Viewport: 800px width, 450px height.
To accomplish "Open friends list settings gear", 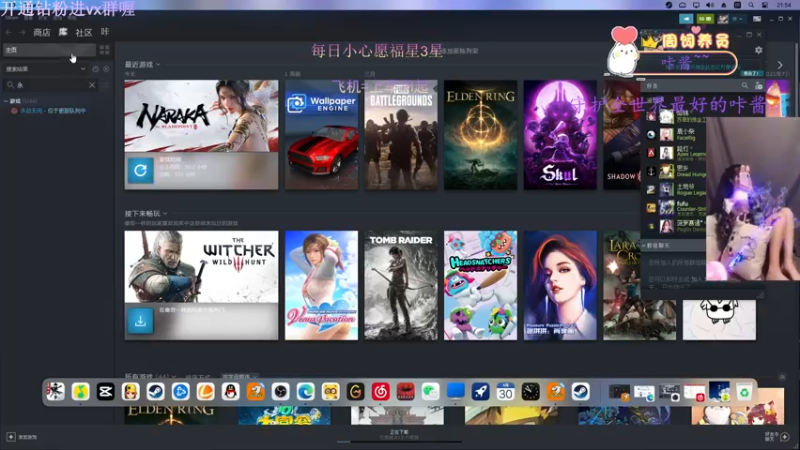I will pos(759,50).
